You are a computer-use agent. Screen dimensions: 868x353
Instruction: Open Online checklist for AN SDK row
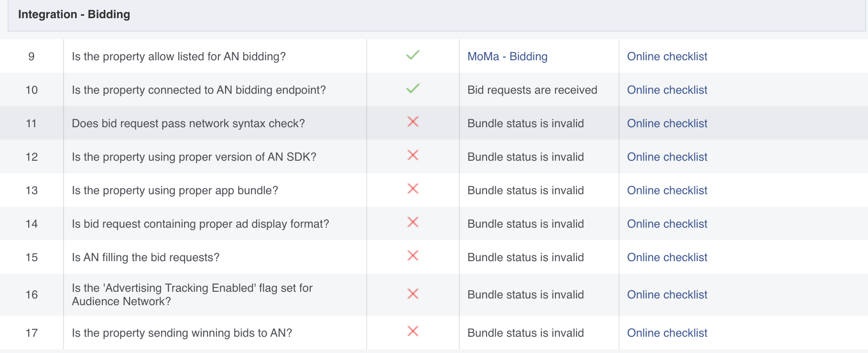(667, 157)
